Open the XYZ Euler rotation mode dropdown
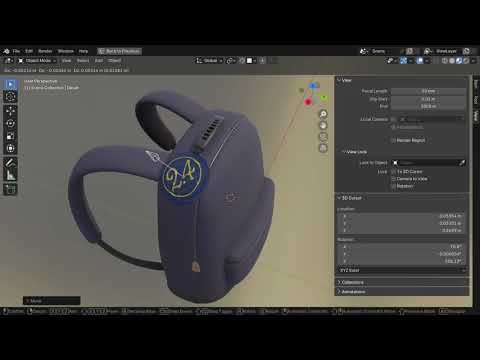This screenshot has height=360, width=480. coord(402,270)
